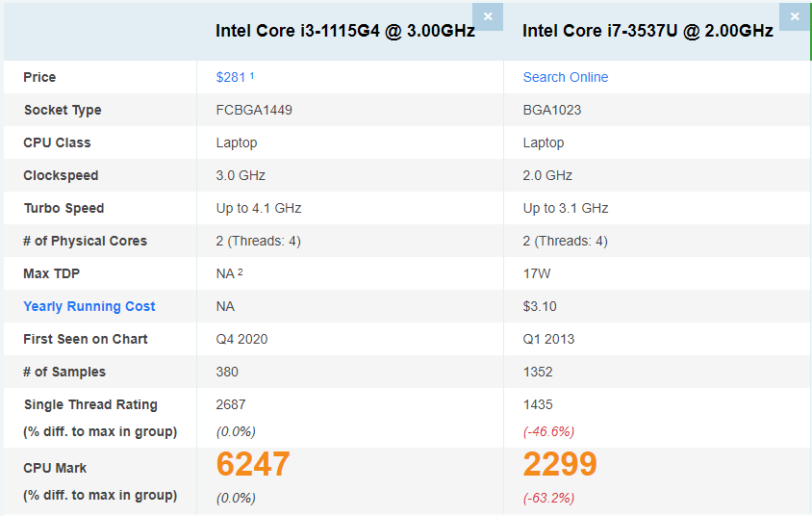Remove Intel Core i7-3537U column with X

[795, 16]
